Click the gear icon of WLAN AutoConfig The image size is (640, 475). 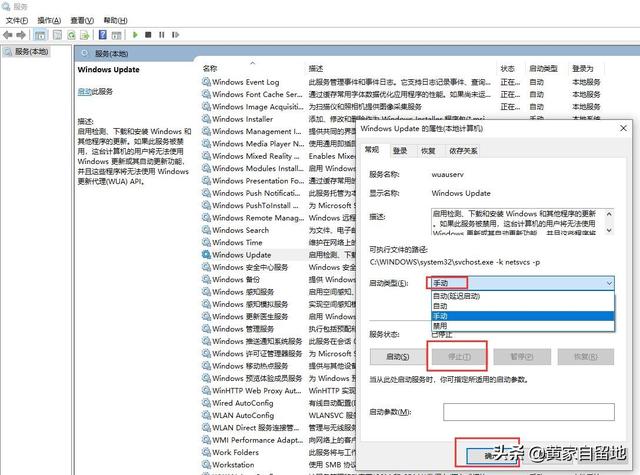point(206,415)
